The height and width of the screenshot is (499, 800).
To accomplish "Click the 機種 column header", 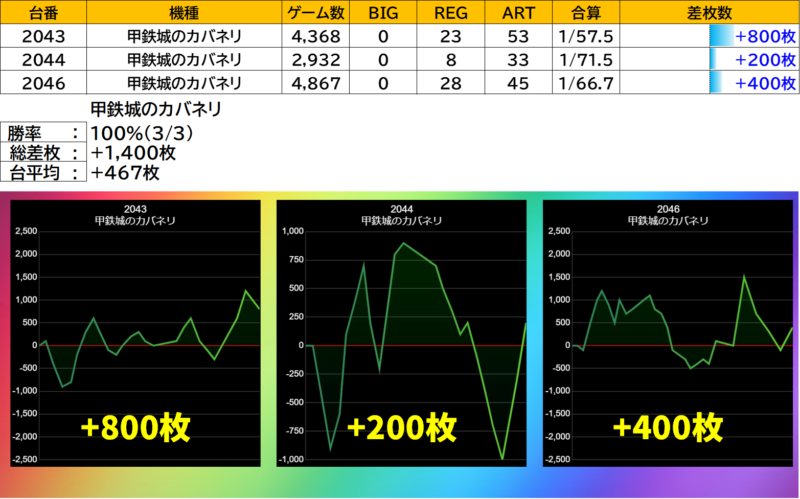I will pyautogui.click(x=184, y=12).
